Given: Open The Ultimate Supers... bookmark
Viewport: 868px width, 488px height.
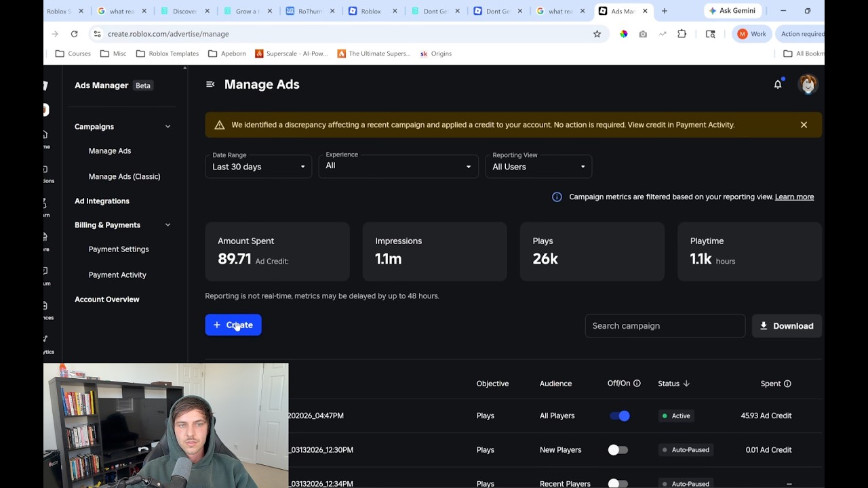Looking at the screenshot, I should coord(374,54).
